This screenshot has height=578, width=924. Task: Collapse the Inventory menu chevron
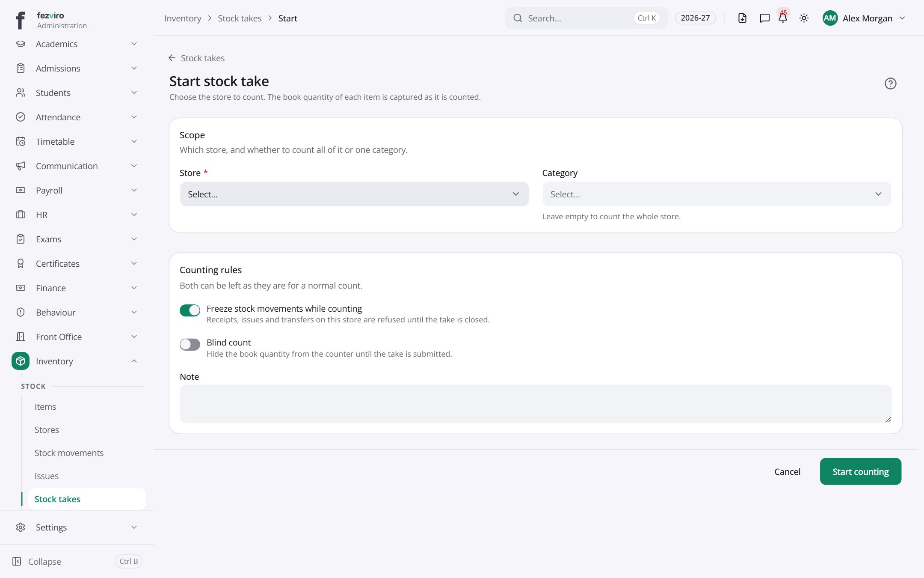point(134,361)
